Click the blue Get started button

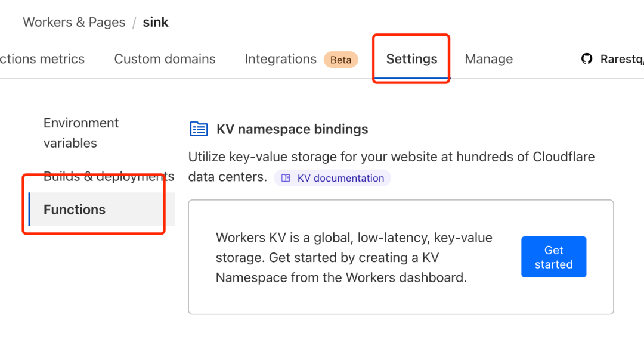click(553, 257)
